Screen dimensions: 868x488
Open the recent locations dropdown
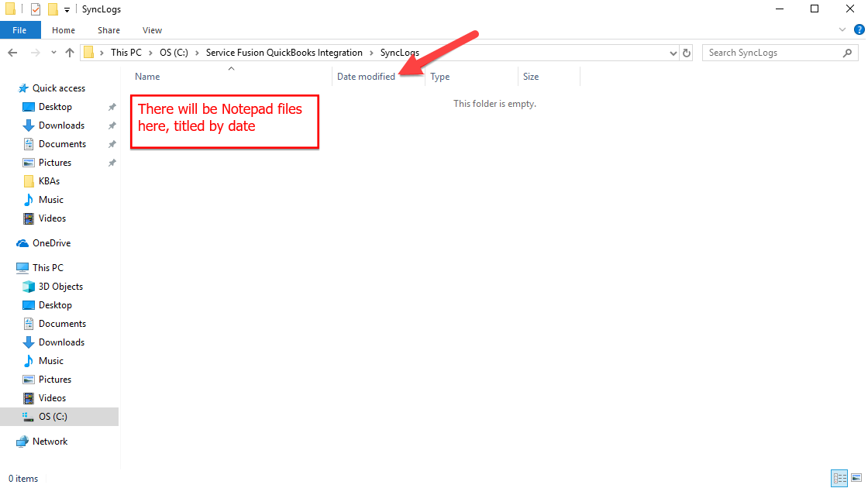pyautogui.click(x=53, y=53)
